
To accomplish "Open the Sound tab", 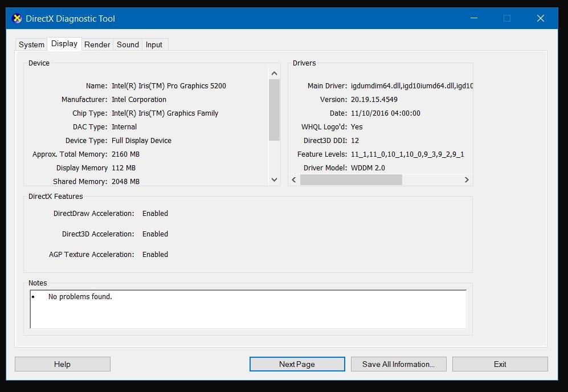I will 128,44.
